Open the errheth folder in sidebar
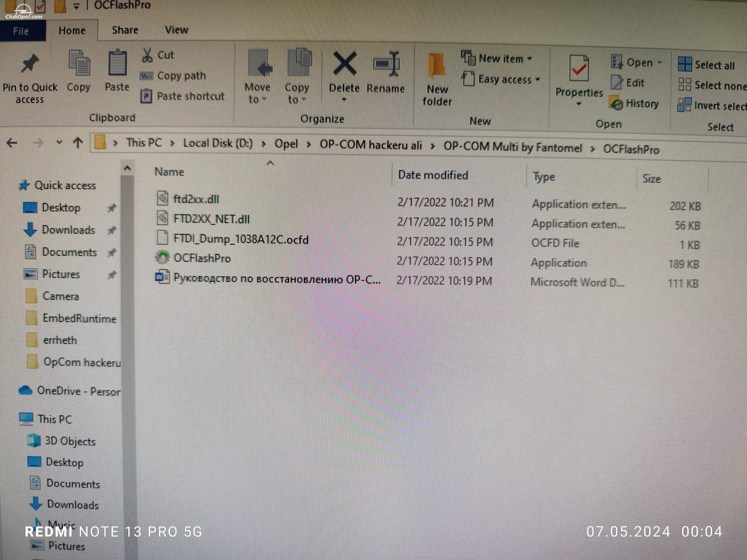Image resolution: width=747 pixels, height=560 pixels. 60,340
